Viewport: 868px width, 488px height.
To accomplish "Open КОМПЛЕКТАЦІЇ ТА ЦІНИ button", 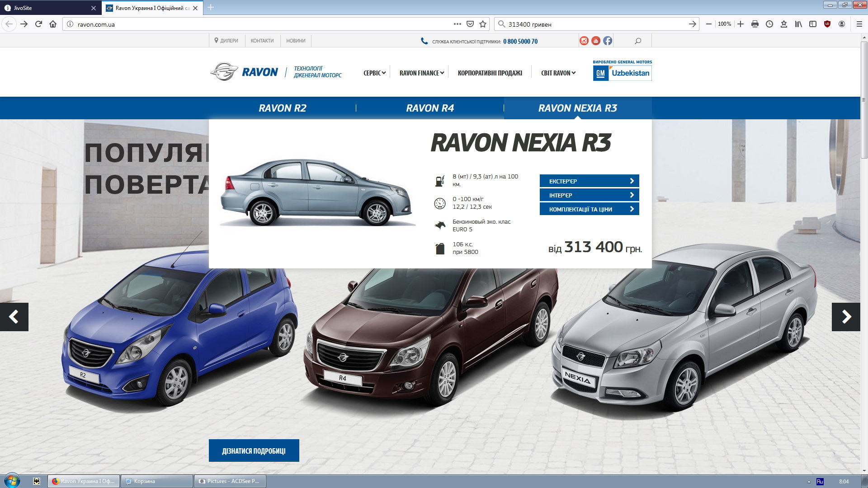I will 589,209.
